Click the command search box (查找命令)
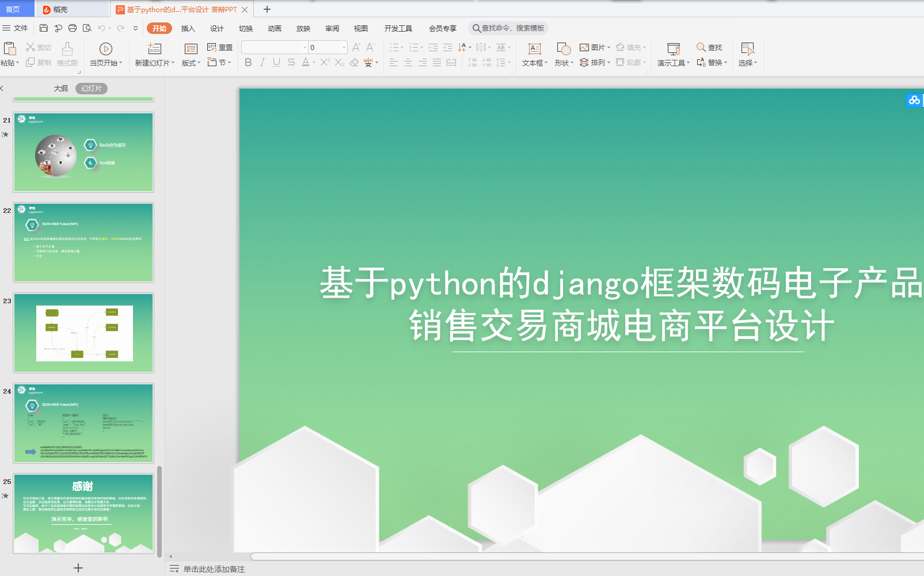The height and width of the screenshot is (576, 924). coord(508,28)
